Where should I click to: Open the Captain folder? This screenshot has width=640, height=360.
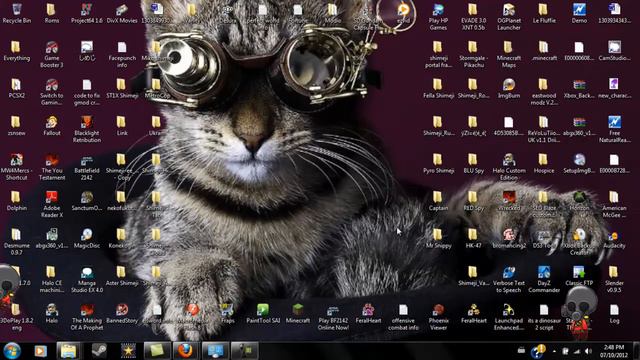tap(438, 201)
